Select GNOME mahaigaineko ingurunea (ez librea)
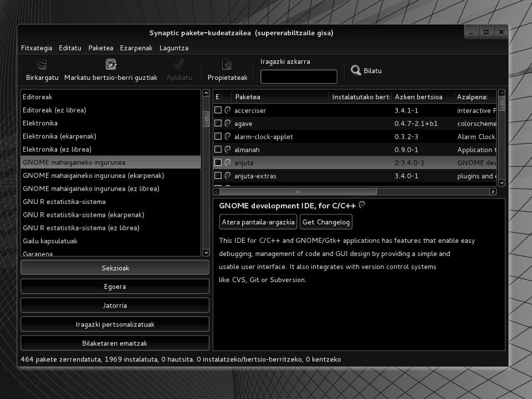 (x=111, y=188)
